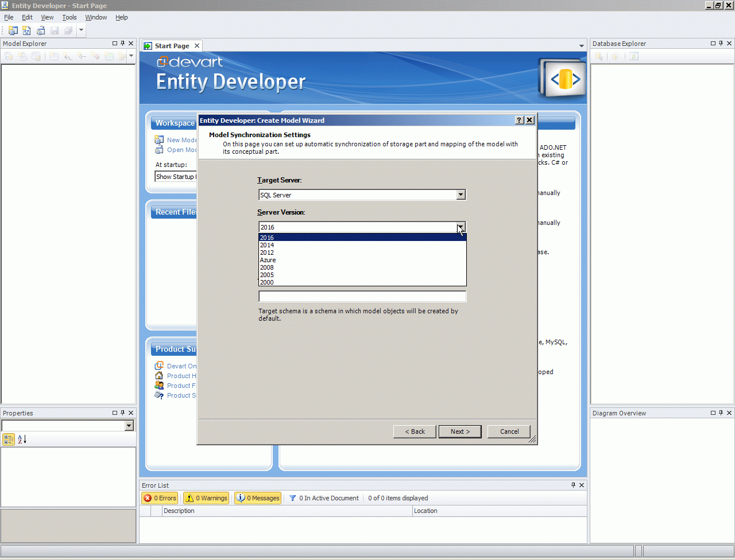Click the first Database Explorer toolbar icon

pyautogui.click(x=599, y=56)
